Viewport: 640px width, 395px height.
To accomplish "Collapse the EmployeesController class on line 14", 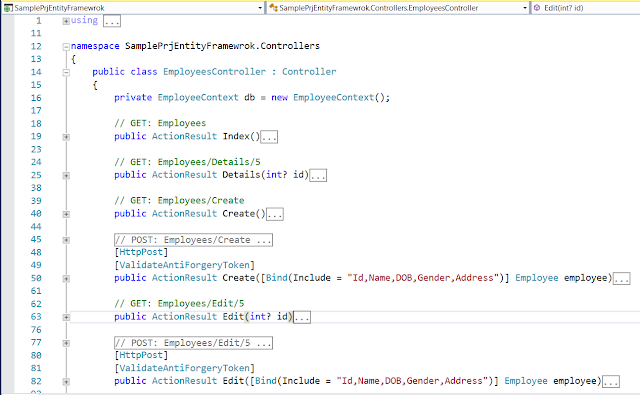I will tap(66, 73).
